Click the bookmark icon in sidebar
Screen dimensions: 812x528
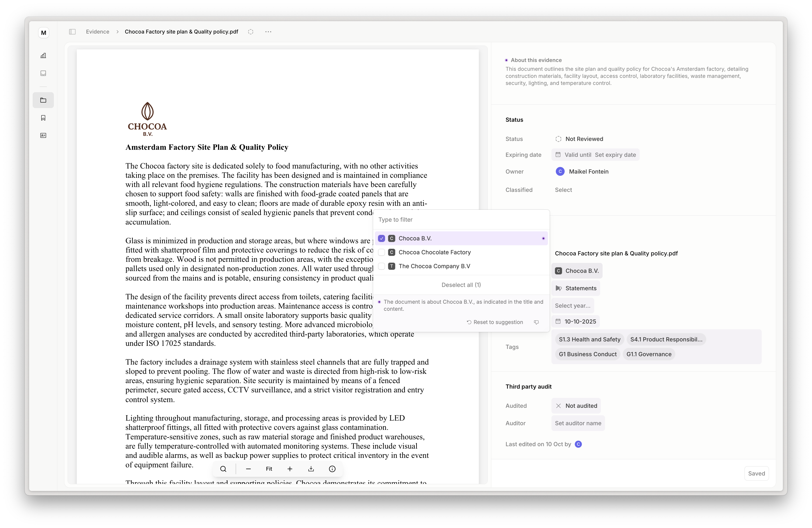43,118
